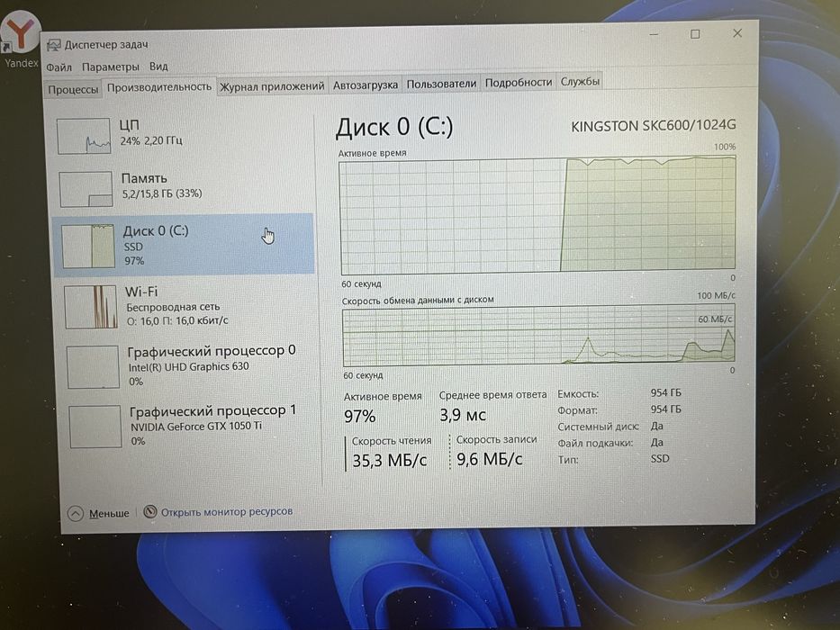The image size is (840, 630).
Task: Click 'KINGSTON SKC600/1024G' model text
Action: click(653, 126)
